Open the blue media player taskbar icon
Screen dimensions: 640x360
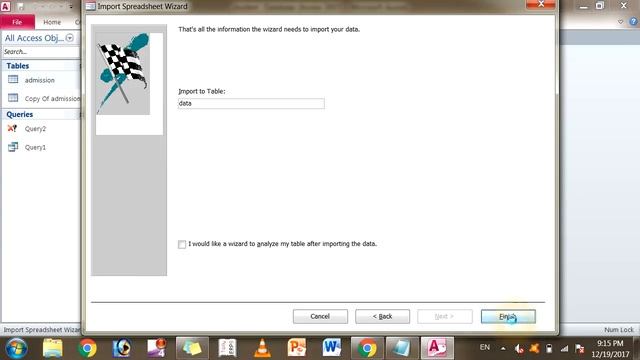[x=122, y=348]
